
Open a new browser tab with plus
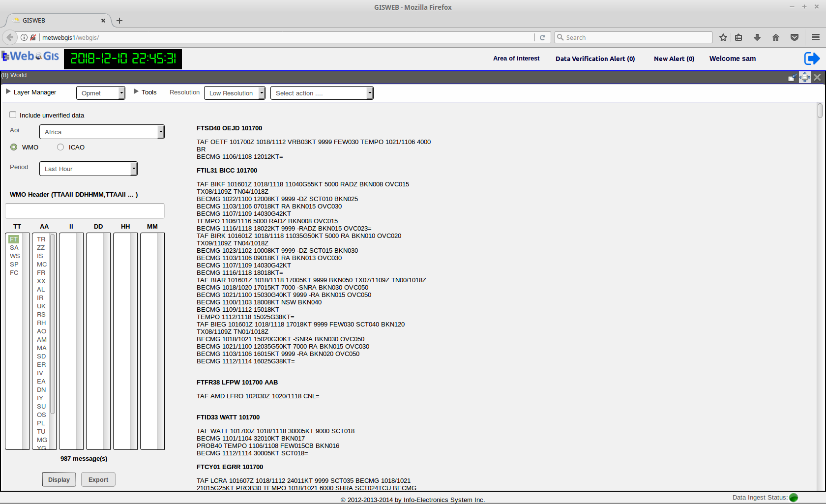pyautogui.click(x=119, y=21)
